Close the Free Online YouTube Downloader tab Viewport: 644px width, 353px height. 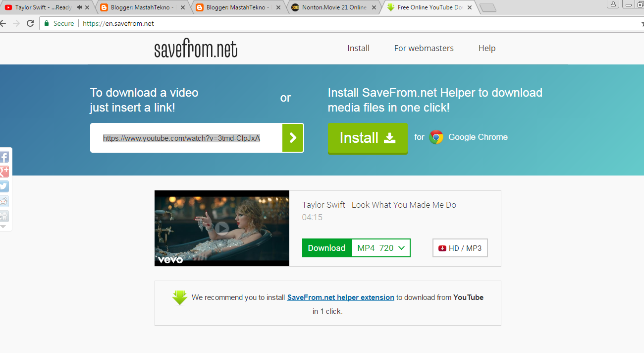pos(469,7)
